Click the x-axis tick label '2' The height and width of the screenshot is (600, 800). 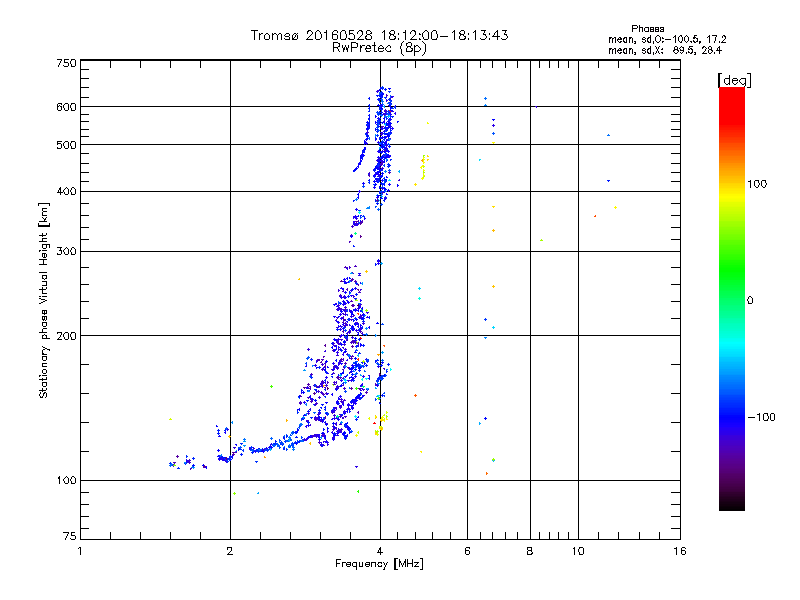230,551
